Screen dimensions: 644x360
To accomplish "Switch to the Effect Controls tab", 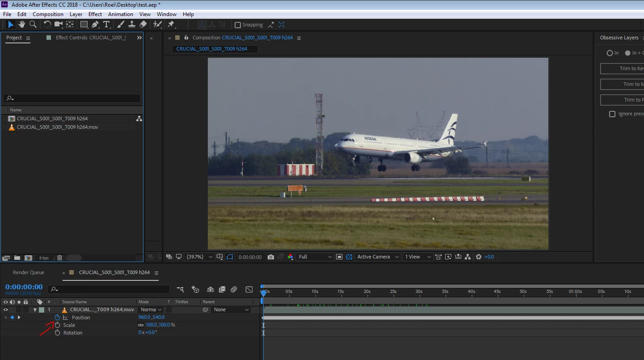I will coord(91,38).
